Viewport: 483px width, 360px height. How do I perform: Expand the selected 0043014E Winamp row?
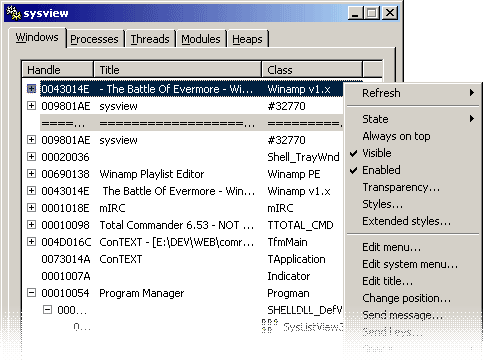pos(31,89)
